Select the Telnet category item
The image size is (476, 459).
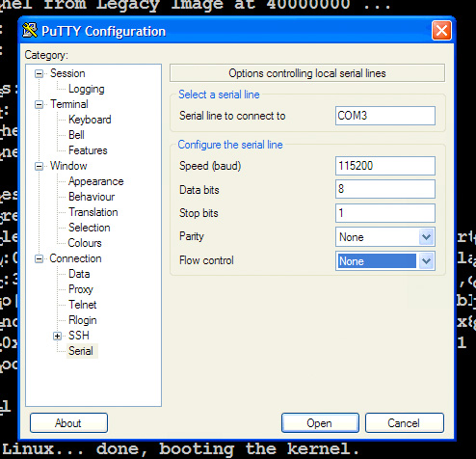[83, 305]
